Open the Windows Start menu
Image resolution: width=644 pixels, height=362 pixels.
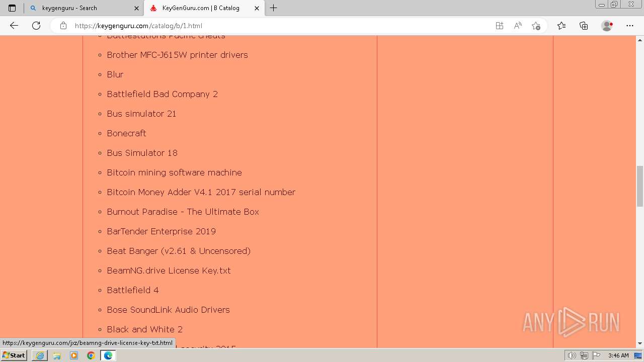(x=14, y=355)
